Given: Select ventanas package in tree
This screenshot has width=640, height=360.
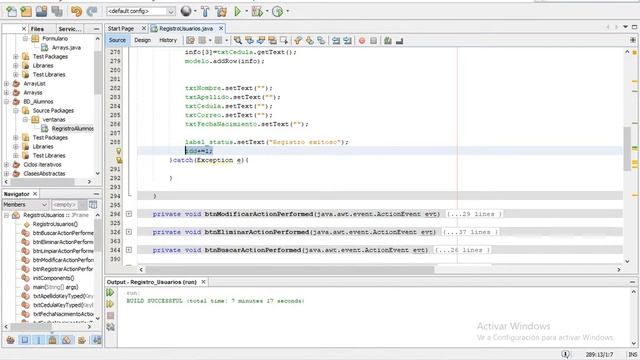Looking at the screenshot, I should (54, 120).
